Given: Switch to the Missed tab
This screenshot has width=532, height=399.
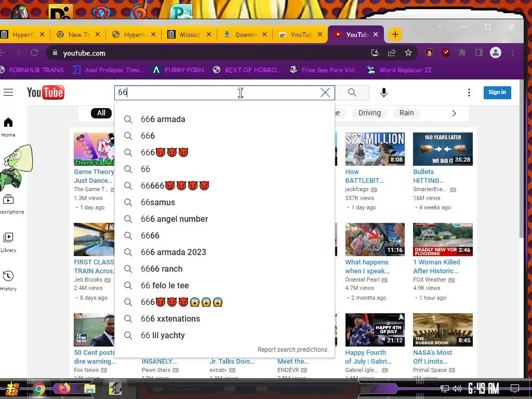Looking at the screenshot, I should click(189, 34).
